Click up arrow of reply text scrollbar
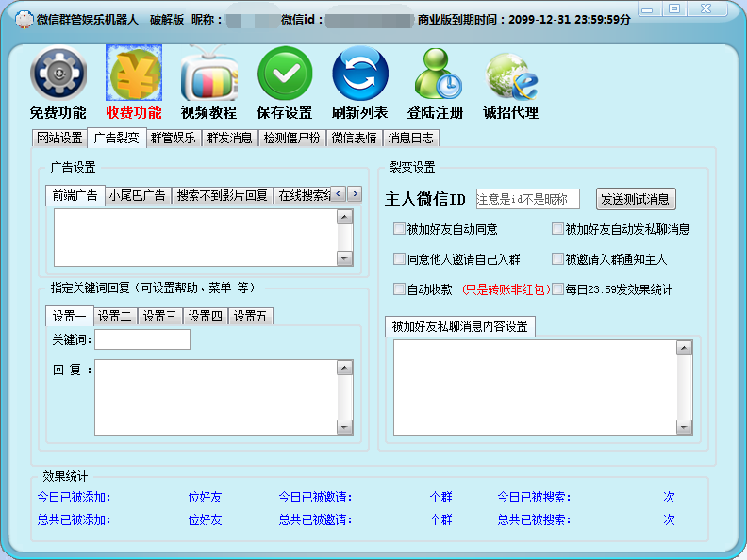Image resolution: width=747 pixels, height=560 pixels. coord(344,368)
